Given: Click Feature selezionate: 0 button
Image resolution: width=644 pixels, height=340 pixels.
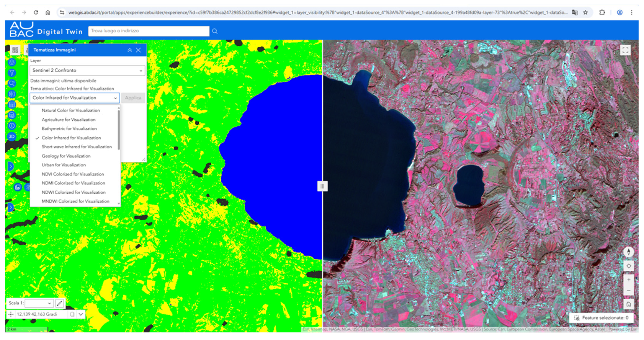Looking at the screenshot, I should click(x=601, y=318).
